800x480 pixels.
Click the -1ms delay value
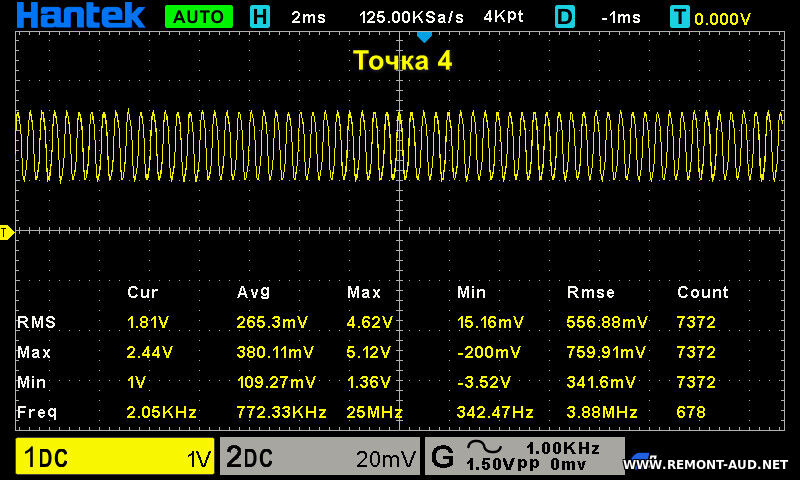click(621, 18)
